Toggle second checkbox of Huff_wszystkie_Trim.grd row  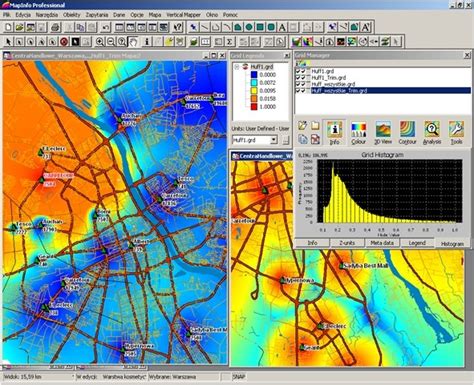pyautogui.click(x=303, y=90)
